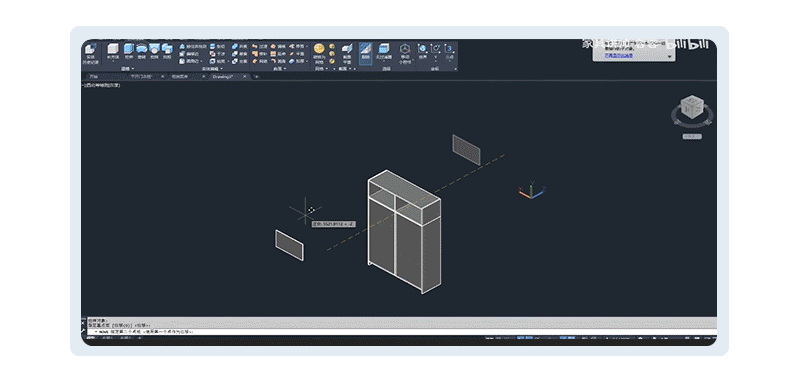Screen dimensions: 801x384
Task: Select the Box solid primitive icon
Action: pyautogui.click(x=112, y=51)
